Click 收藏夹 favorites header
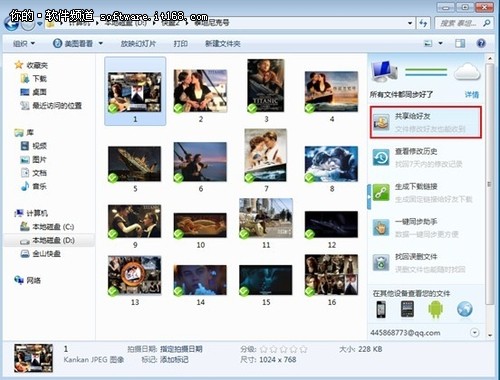 [31, 65]
